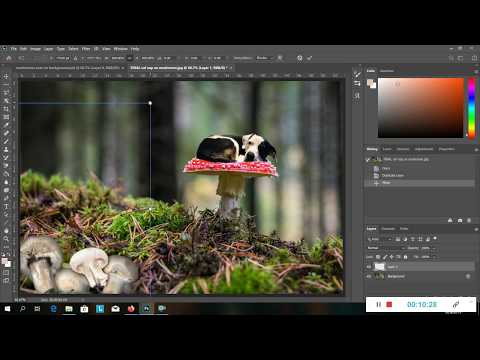480x360 pixels.
Task: Select the Eyedropper tool
Action: pos(6,125)
